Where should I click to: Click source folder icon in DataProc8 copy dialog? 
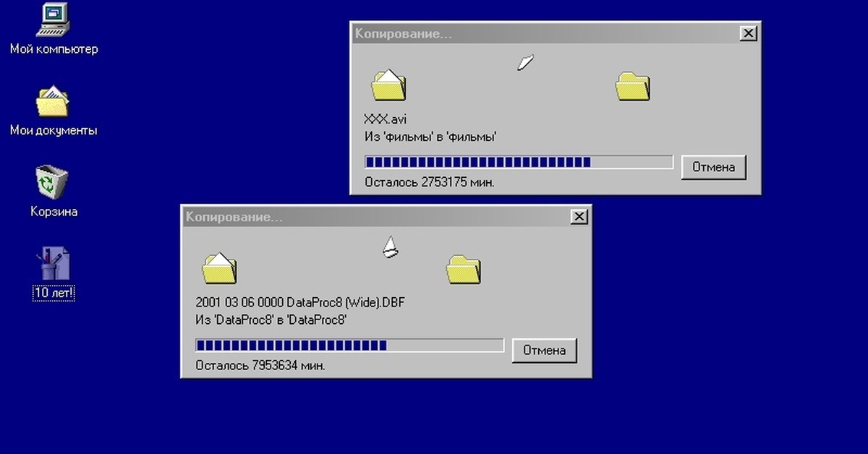(219, 268)
